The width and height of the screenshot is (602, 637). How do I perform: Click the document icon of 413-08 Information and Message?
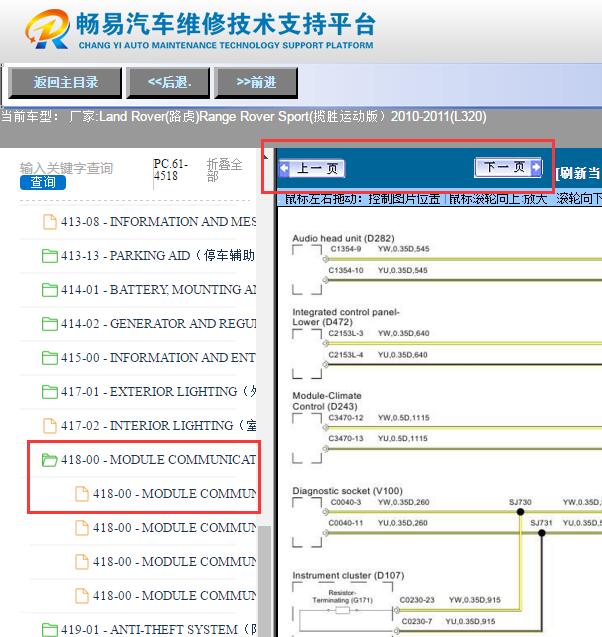click(x=50, y=222)
